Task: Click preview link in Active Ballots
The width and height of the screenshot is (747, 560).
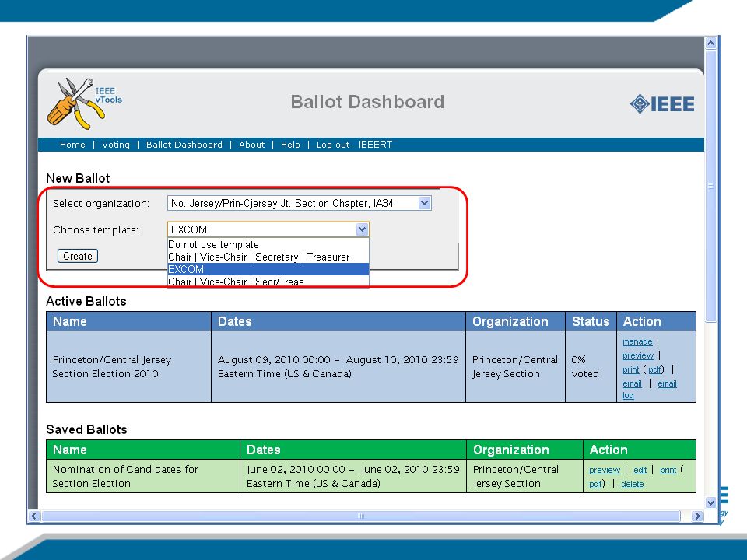Action: [x=638, y=355]
